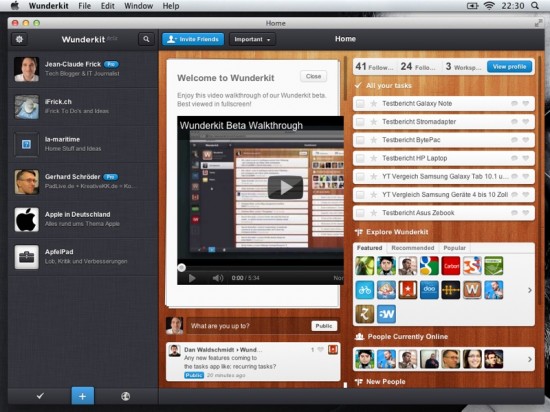The image size is (550, 412).
Task: Check off Testbericht Asus Zebook task
Action: pos(360,213)
